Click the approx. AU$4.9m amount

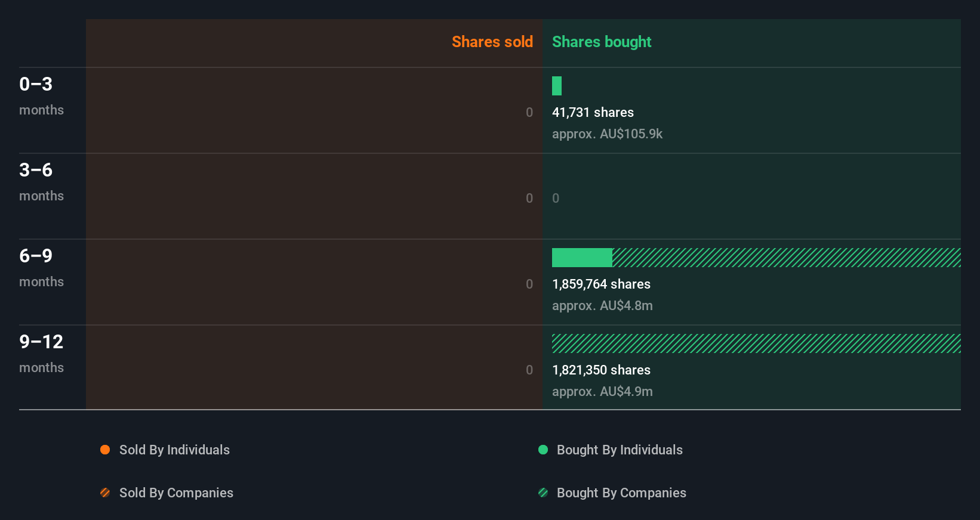point(602,391)
